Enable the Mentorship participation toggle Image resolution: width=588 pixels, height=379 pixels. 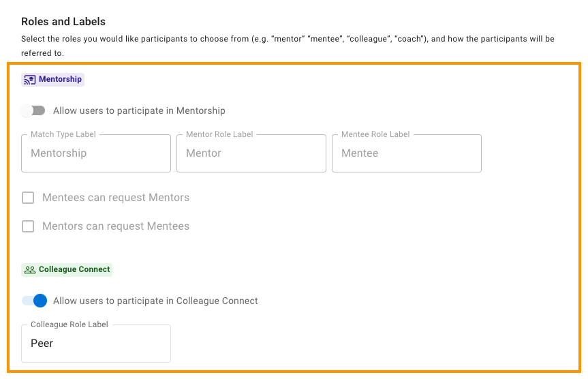point(33,110)
